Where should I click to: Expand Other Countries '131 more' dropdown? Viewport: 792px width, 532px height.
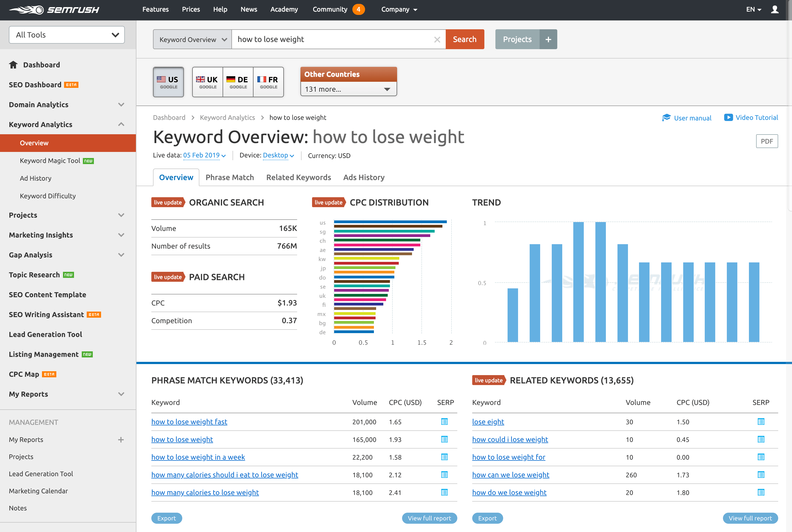[x=348, y=89]
